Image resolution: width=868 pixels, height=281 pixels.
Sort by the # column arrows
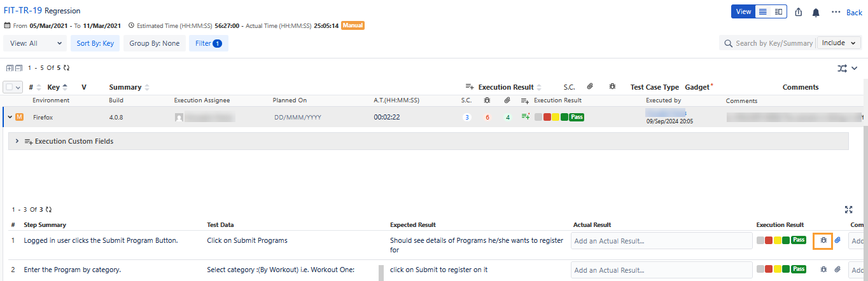point(38,87)
